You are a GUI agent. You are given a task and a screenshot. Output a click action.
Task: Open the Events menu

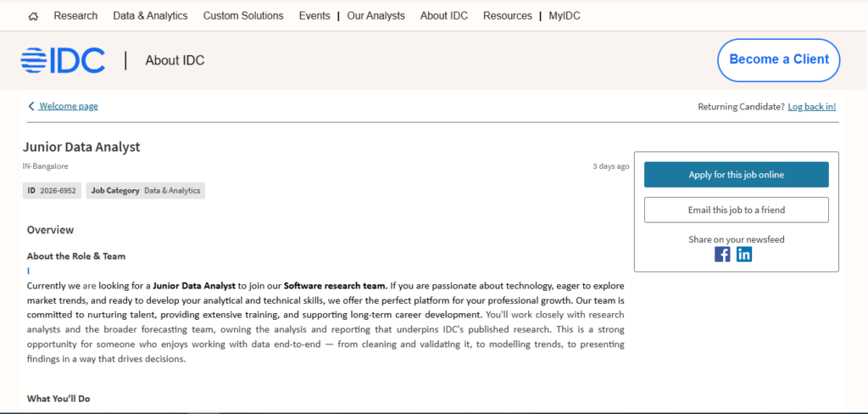314,16
